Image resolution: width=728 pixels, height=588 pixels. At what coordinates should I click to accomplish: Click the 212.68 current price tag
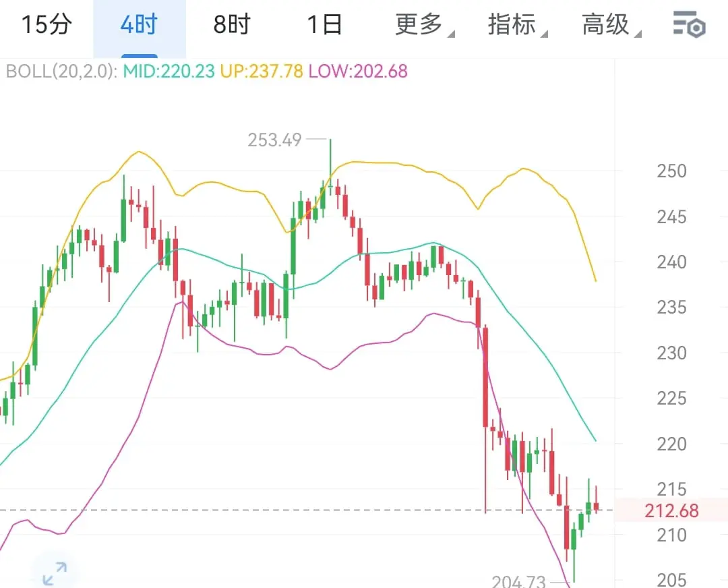[671, 511]
